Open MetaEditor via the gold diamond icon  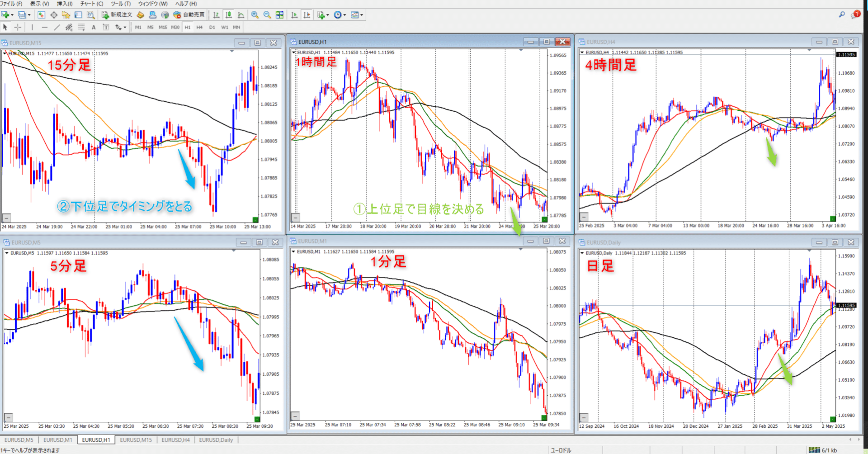141,15
